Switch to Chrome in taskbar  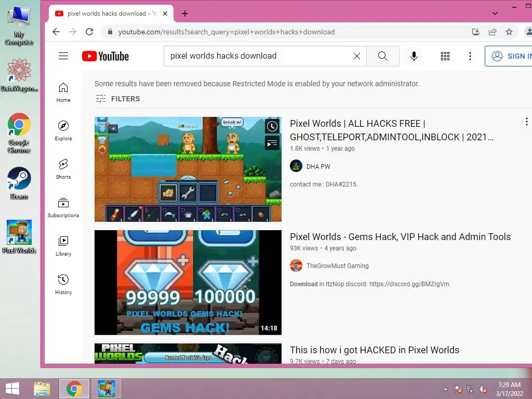74,389
